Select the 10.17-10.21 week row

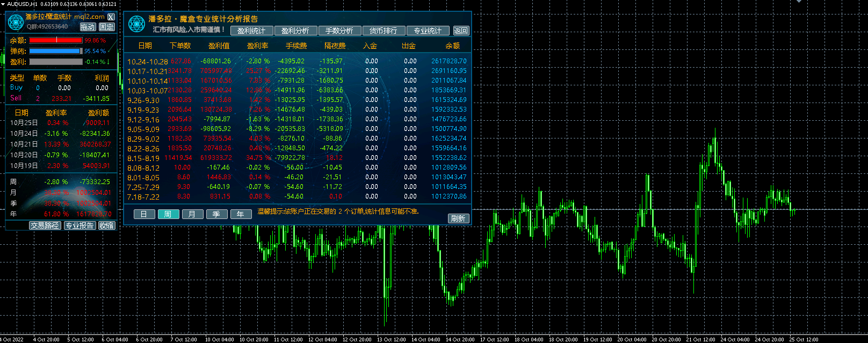297,71
